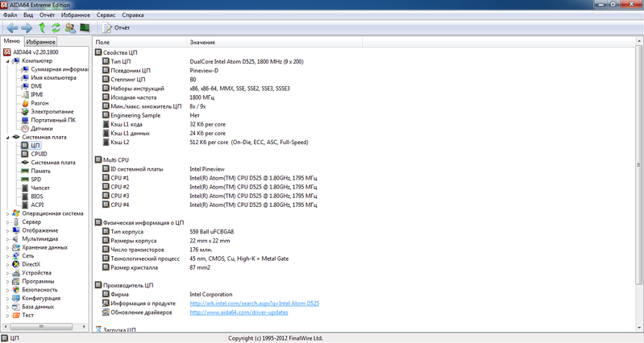Click the vertical scrollbar of details pane
This screenshot has height=343, width=644.
[x=639, y=164]
